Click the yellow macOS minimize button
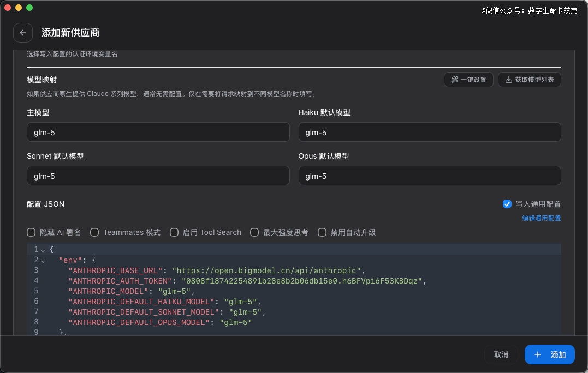This screenshot has width=588, height=373. point(19,8)
